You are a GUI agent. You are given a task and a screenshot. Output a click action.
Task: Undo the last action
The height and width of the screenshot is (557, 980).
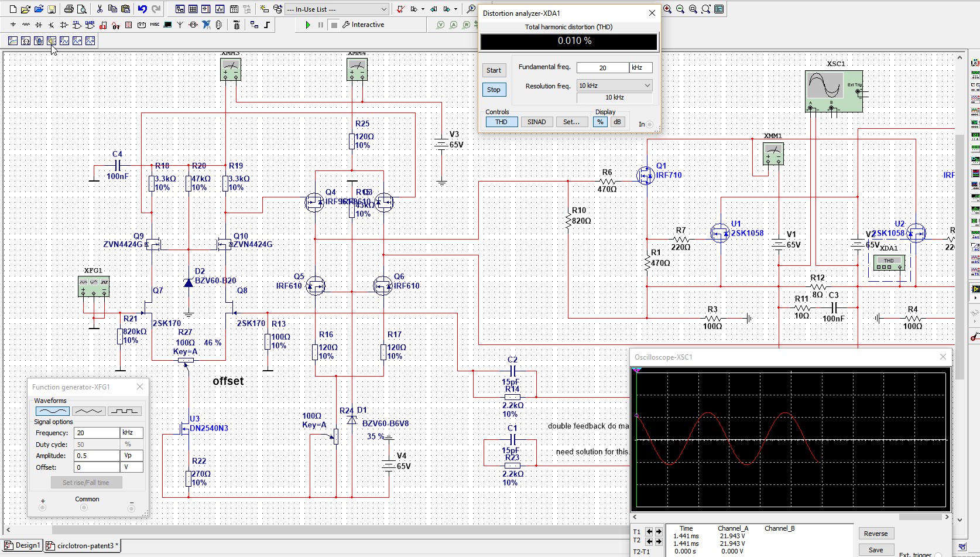(x=142, y=9)
